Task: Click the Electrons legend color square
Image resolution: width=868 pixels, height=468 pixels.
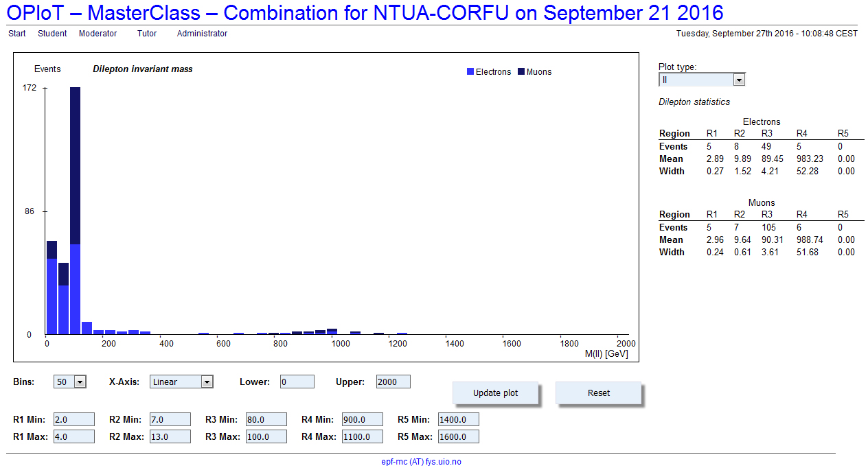Action: [x=470, y=71]
